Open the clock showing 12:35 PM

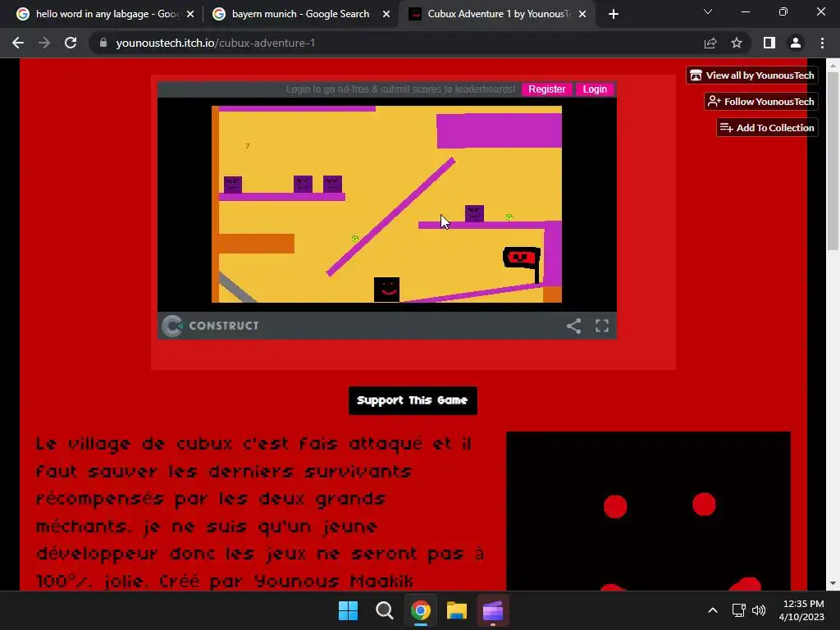pyautogui.click(x=802, y=610)
